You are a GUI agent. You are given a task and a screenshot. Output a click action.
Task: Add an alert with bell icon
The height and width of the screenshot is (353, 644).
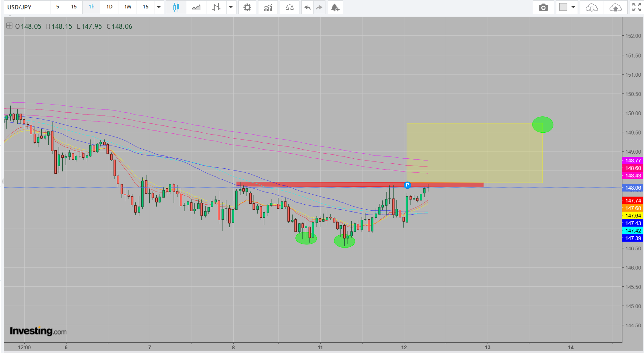[x=335, y=7]
